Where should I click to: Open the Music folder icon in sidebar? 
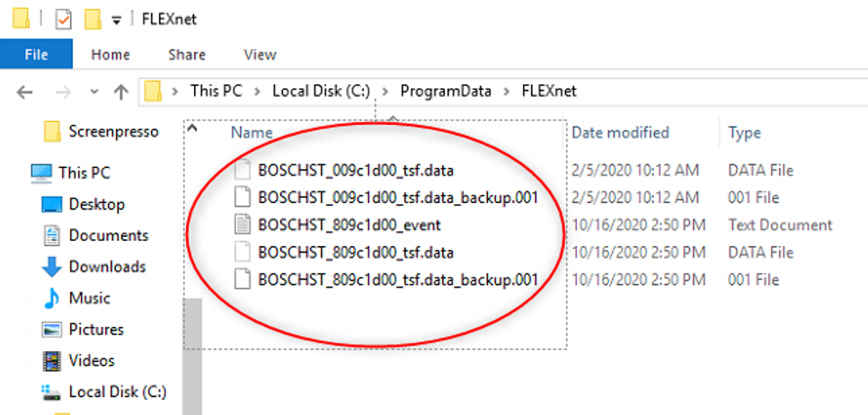tap(52, 298)
